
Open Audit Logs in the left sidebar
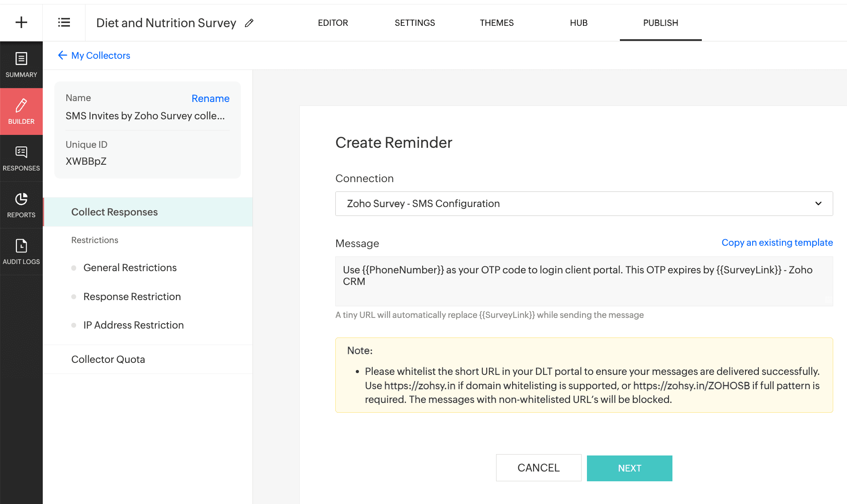[x=21, y=252]
